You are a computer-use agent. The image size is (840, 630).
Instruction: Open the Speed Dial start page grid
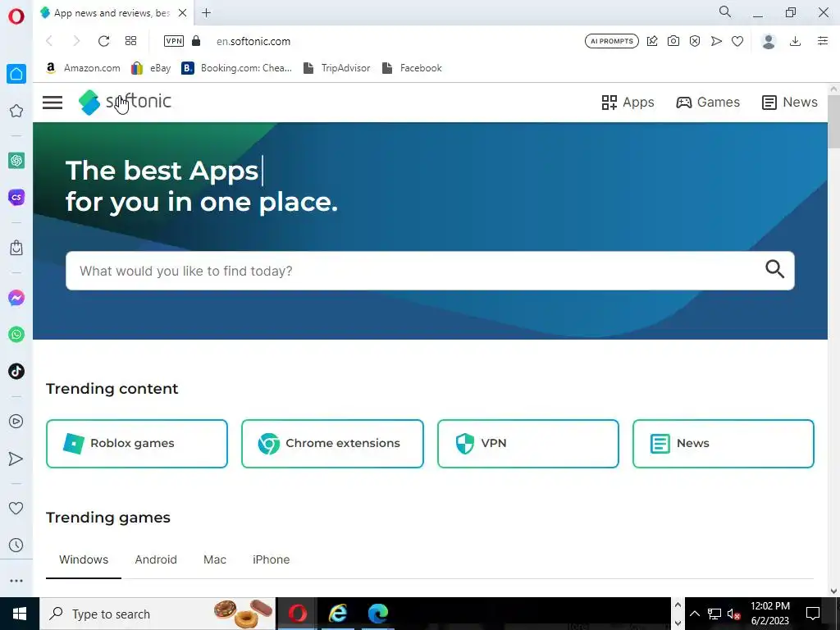click(x=130, y=41)
